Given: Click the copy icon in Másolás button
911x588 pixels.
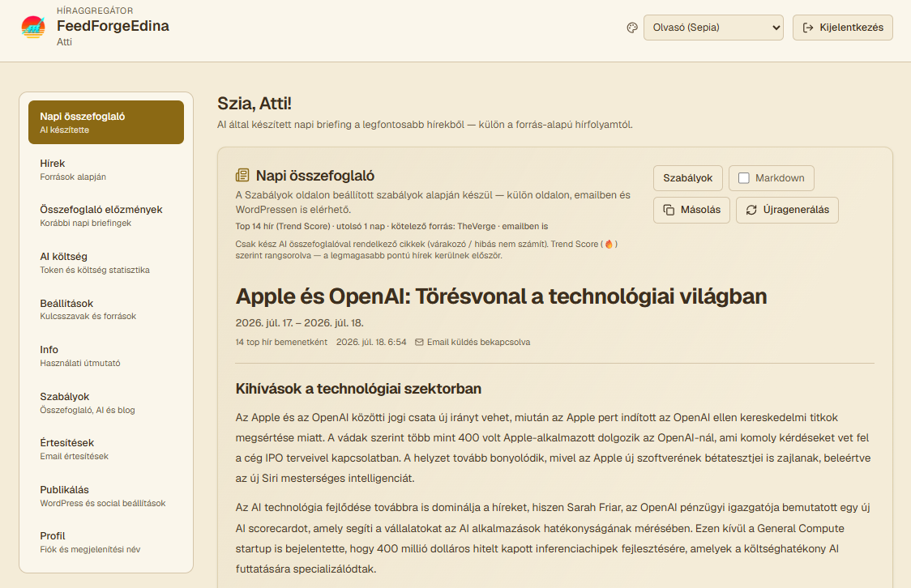Looking at the screenshot, I should 669,210.
